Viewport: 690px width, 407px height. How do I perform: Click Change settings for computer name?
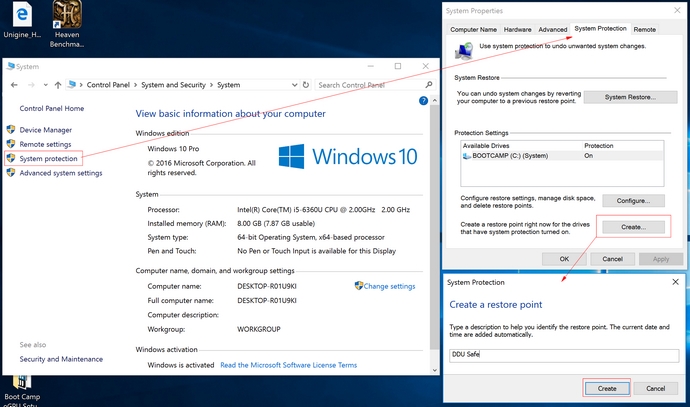pyautogui.click(x=389, y=286)
